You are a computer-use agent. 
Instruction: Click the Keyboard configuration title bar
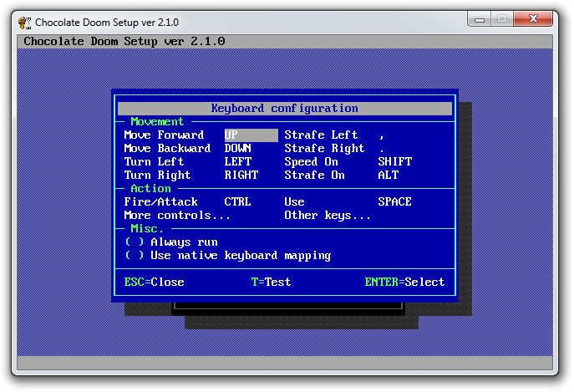284,109
